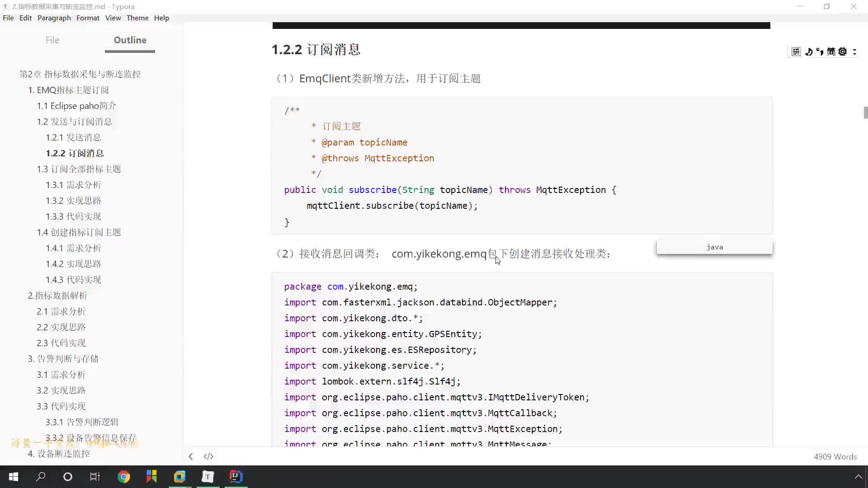Open the colorful bookmark app in taskbar
The width and height of the screenshot is (868, 488).
pyautogui.click(x=151, y=477)
